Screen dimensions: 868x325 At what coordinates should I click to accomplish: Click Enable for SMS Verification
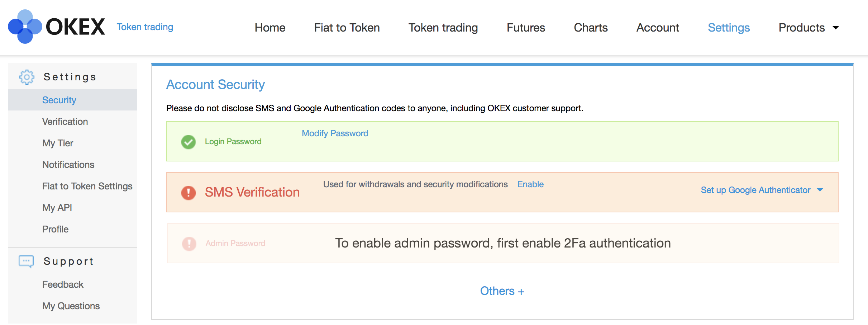(530, 184)
